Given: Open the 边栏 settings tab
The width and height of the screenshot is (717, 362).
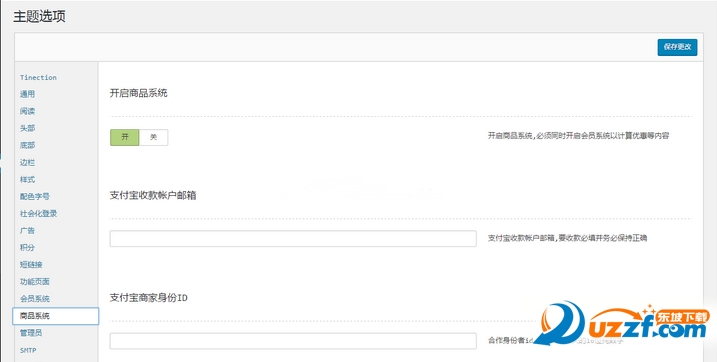Looking at the screenshot, I should (27, 162).
